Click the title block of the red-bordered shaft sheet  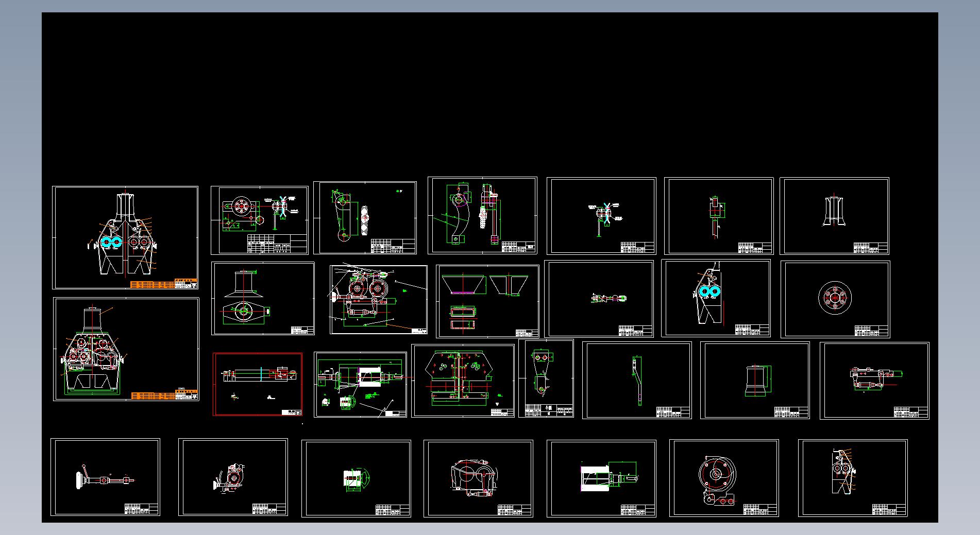[292, 412]
